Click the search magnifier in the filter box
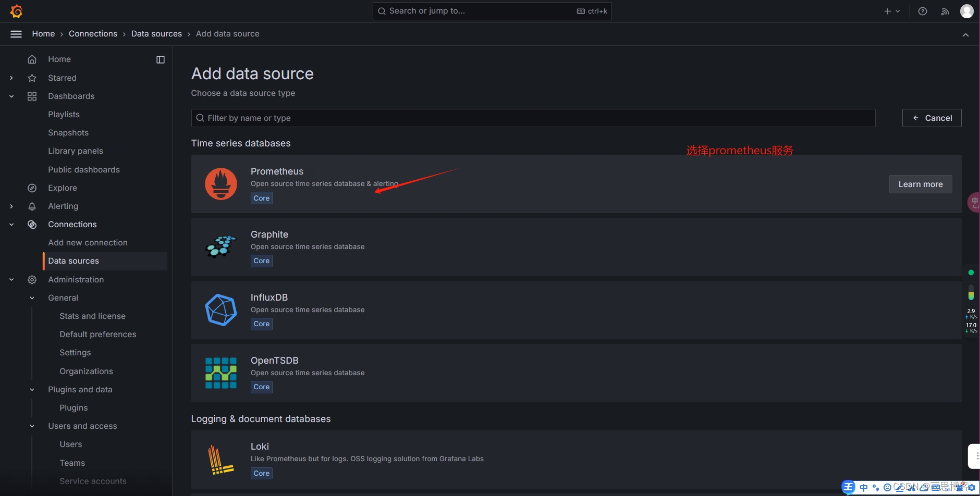 coord(200,118)
